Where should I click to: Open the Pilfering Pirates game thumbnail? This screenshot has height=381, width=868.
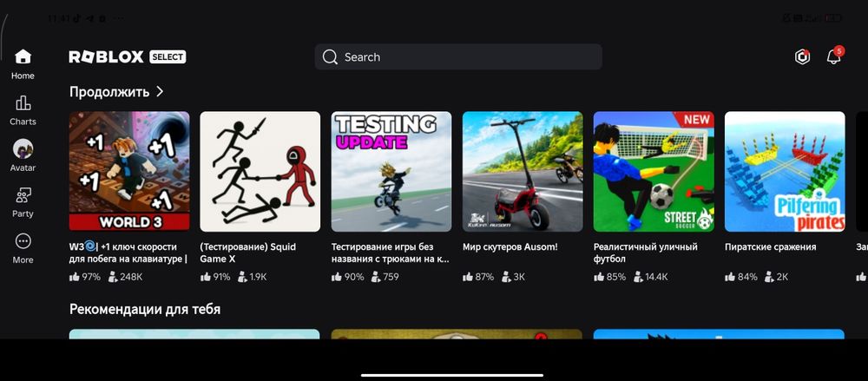[x=785, y=171]
